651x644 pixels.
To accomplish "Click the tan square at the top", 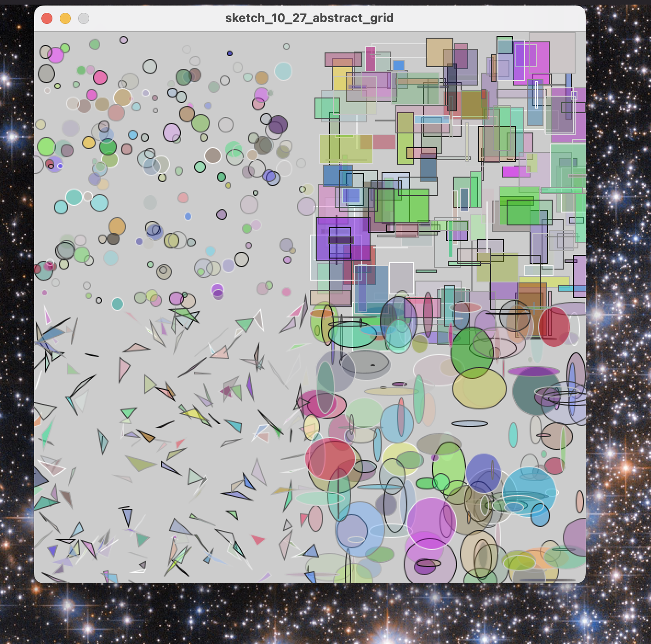I will coord(439,52).
